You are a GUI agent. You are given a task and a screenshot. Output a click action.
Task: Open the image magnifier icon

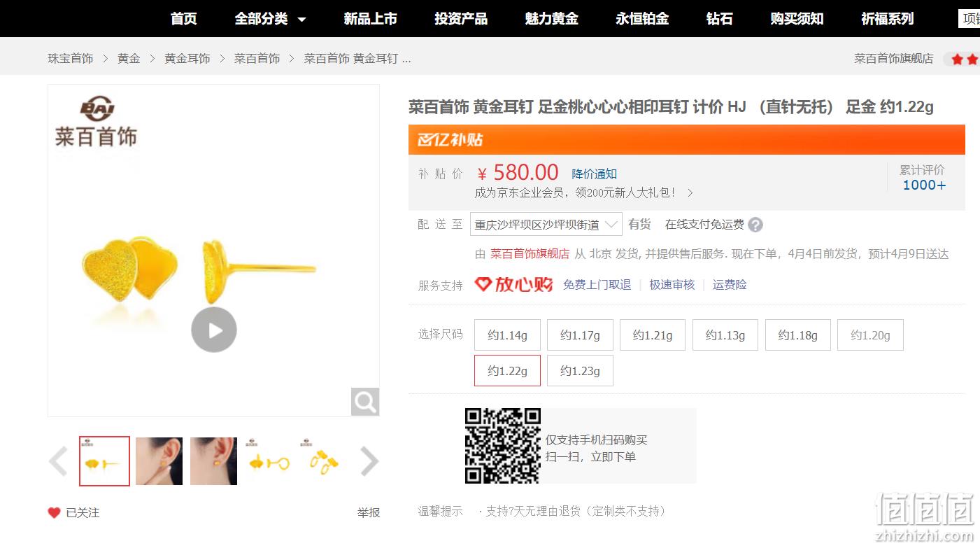tap(365, 402)
